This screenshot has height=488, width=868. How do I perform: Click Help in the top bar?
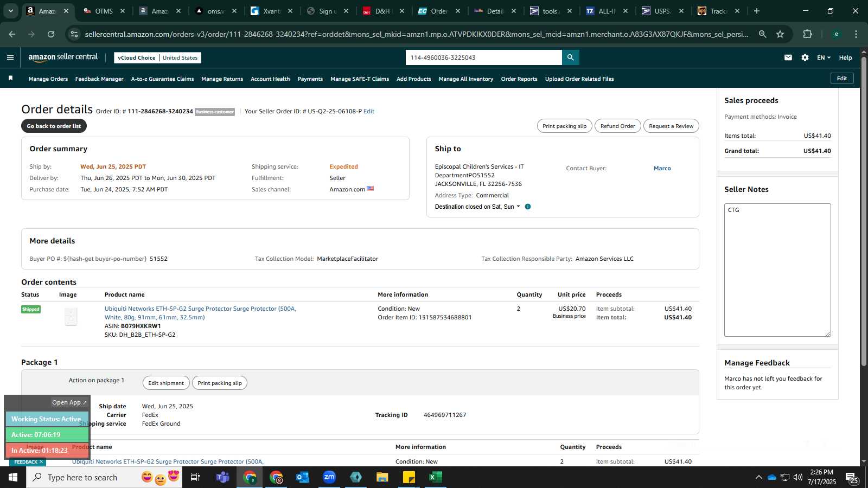tap(845, 57)
